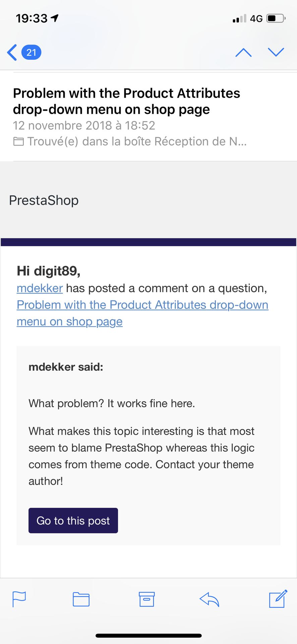Open the Product Attributes question link
This screenshot has width=297, height=644.
142,305
